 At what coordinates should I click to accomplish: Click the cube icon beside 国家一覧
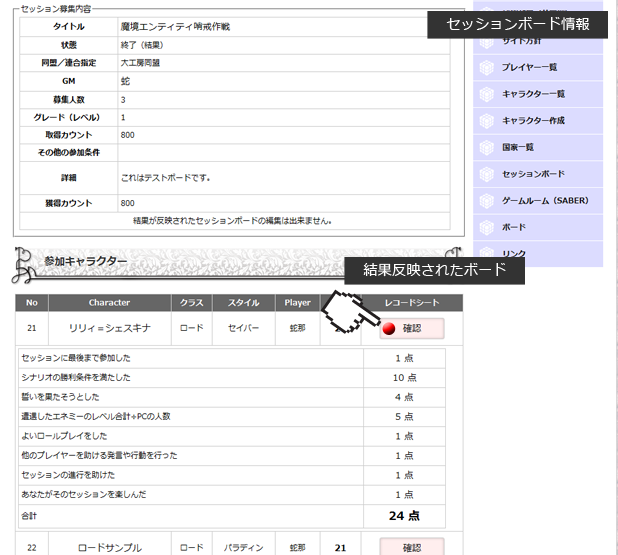[x=487, y=148]
